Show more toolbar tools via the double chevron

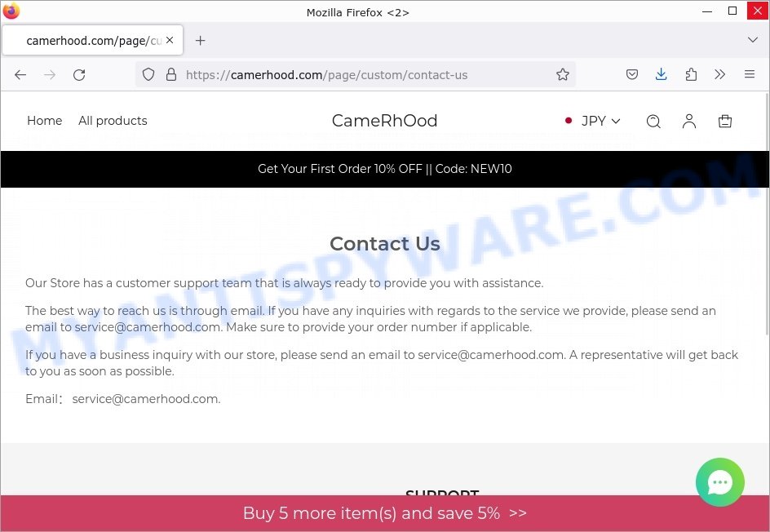click(x=720, y=75)
